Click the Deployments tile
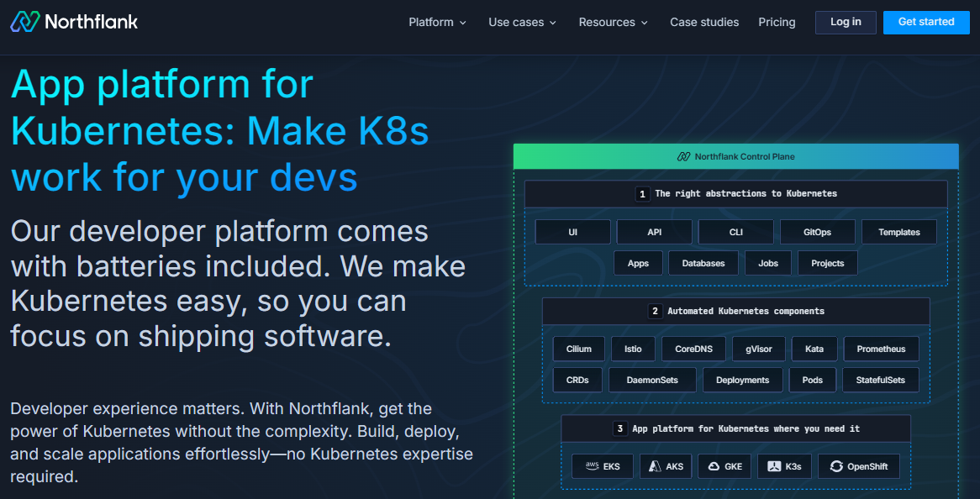This screenshot has height=499, width=980. (x=742, y=380)
